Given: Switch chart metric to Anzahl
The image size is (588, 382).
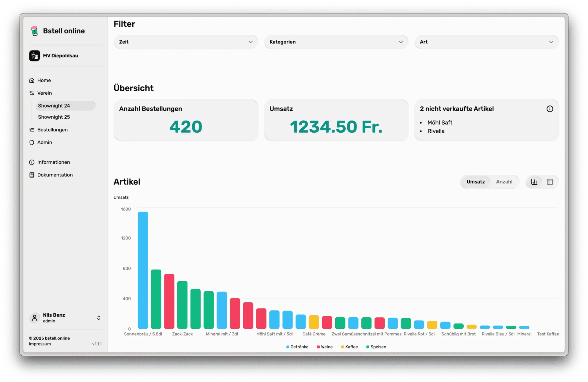Looking at the screenshot, I should click(x=504, y=182).
